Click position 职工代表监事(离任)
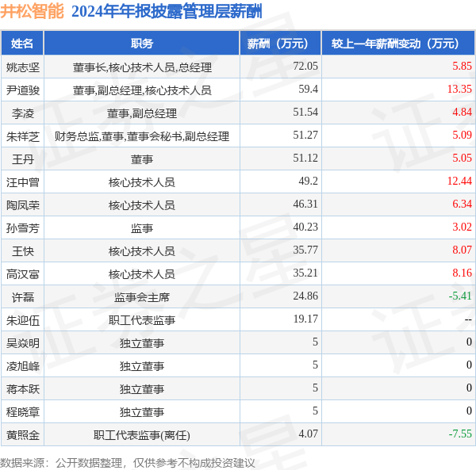The height and width of the screenshot is (470, 476). pyautogui.click(x=142, y=435)
